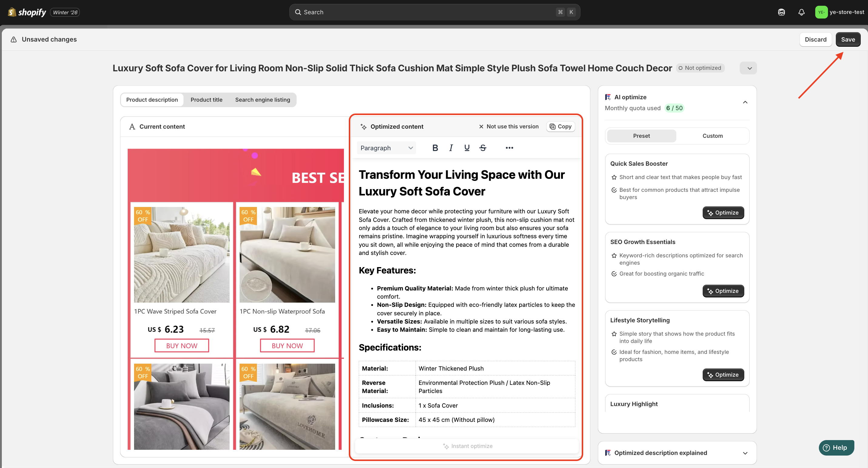This screenshot has width=868, height=468.
Task: Click the Shopify logo
Action: click(x=27, y=12)
